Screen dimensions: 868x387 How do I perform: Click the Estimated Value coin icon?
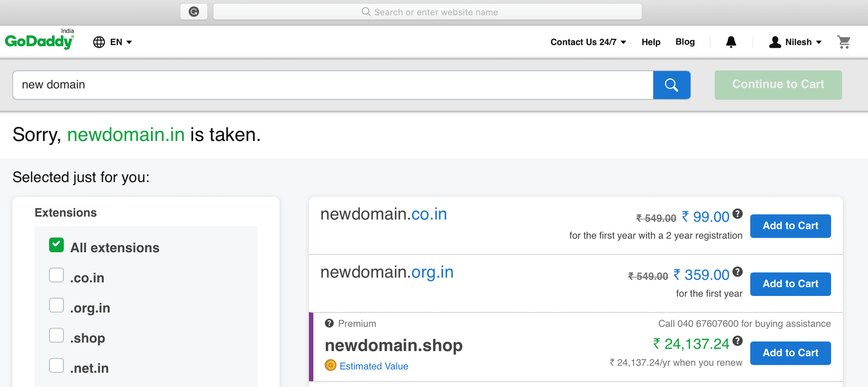tap(331, 365)
